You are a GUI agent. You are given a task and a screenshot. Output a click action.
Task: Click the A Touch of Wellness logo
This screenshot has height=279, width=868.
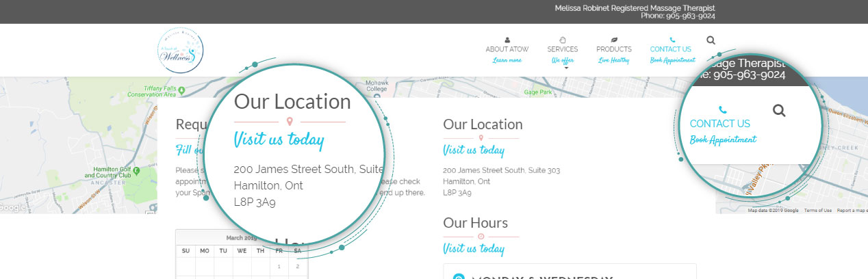(180, 51)
